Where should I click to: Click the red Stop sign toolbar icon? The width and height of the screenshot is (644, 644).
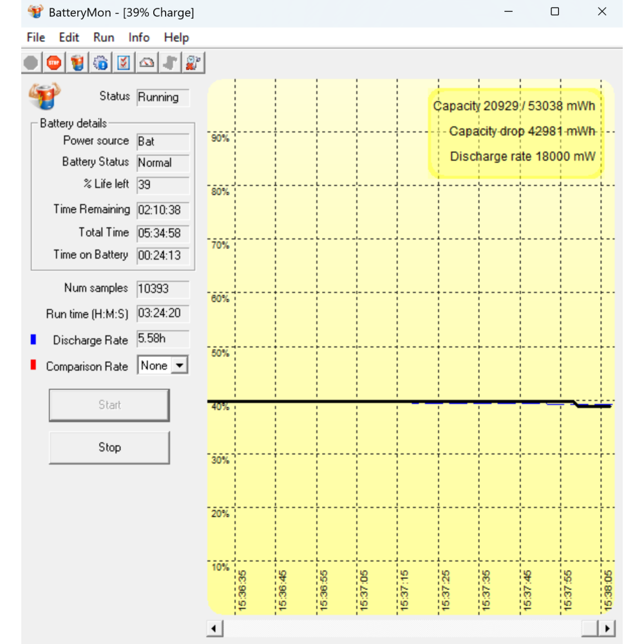click(x=53, y=62)
